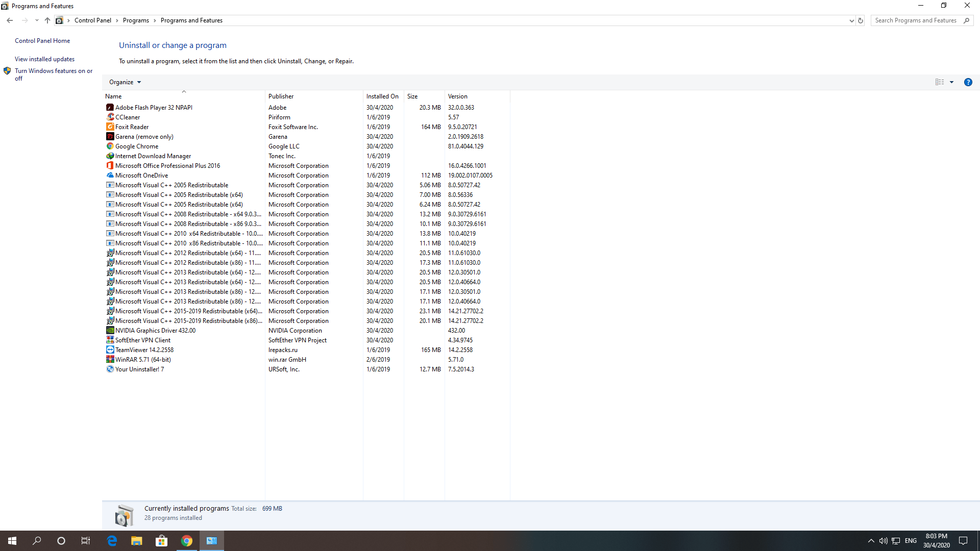Click the Adobe Flash Player program icon
980x551 pixels.
tap(110, 108)
